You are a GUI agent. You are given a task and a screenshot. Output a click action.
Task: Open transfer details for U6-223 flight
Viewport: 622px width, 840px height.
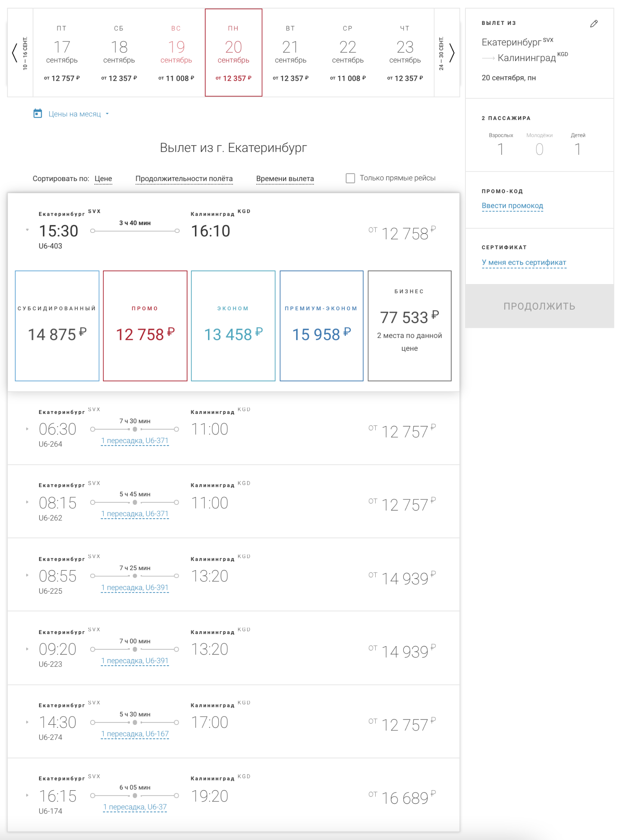[x=135, y=661]
